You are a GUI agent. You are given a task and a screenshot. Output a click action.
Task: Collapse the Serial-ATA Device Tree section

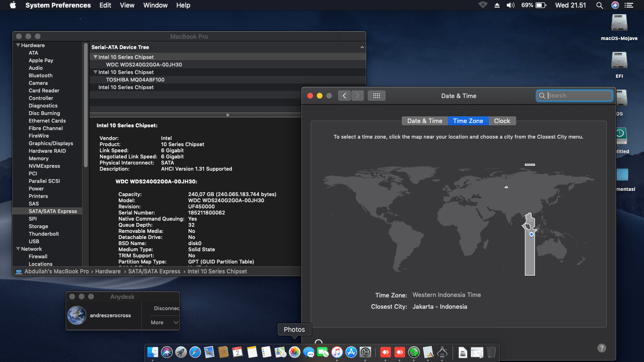tap(362, 47)
